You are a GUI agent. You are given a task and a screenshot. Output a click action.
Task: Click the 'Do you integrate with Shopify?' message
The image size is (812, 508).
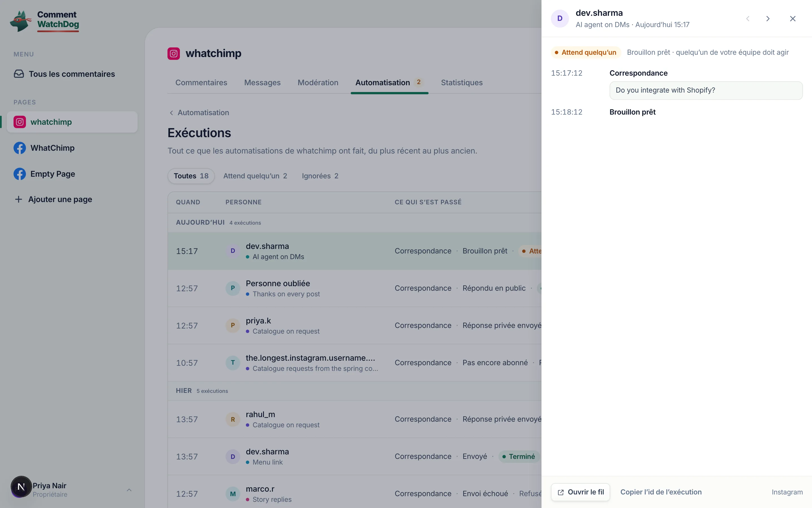pos(706,90)
